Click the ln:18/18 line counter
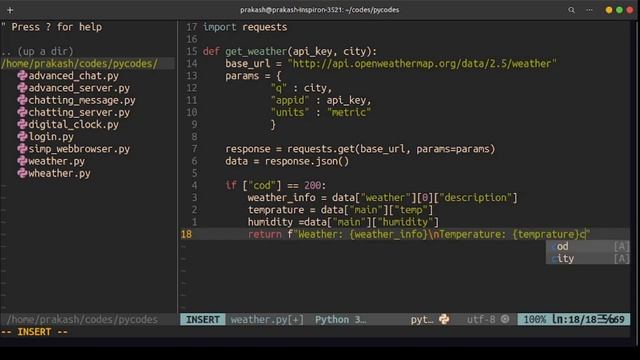 [575, 319]
